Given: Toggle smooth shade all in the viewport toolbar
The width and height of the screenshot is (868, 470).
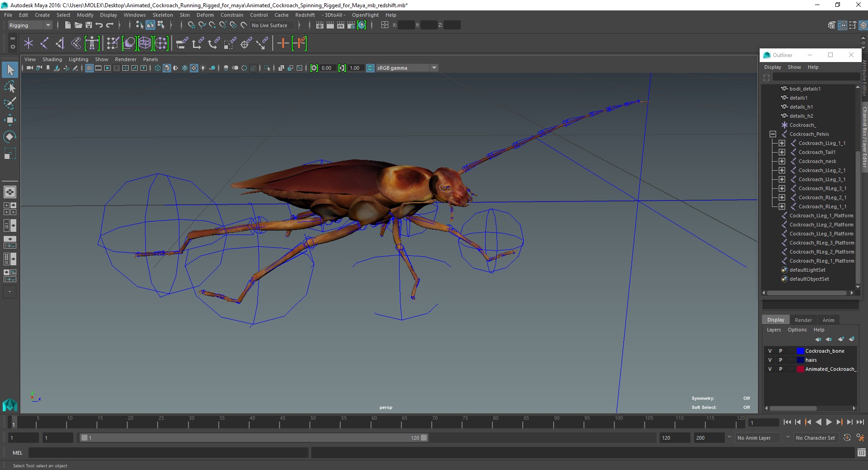Looking at the screenshot, I should click(x=167, y=68).
